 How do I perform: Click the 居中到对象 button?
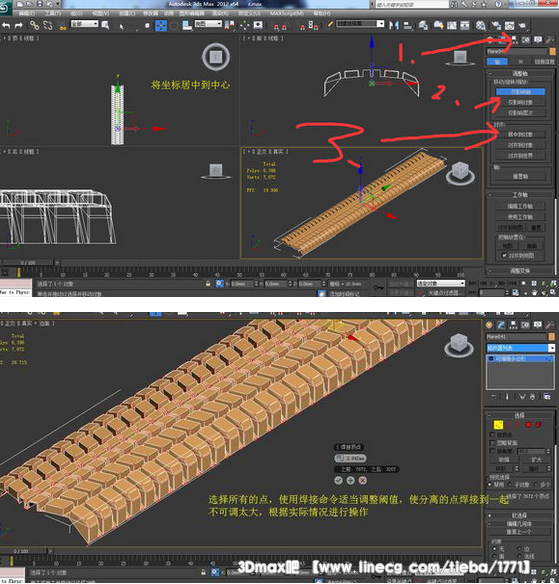(521, 134)
